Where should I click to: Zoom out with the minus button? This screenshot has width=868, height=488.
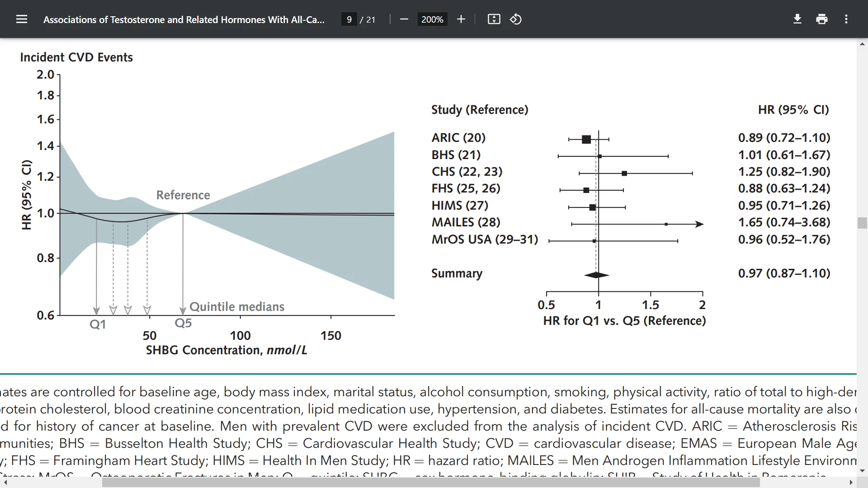[404, 19]
